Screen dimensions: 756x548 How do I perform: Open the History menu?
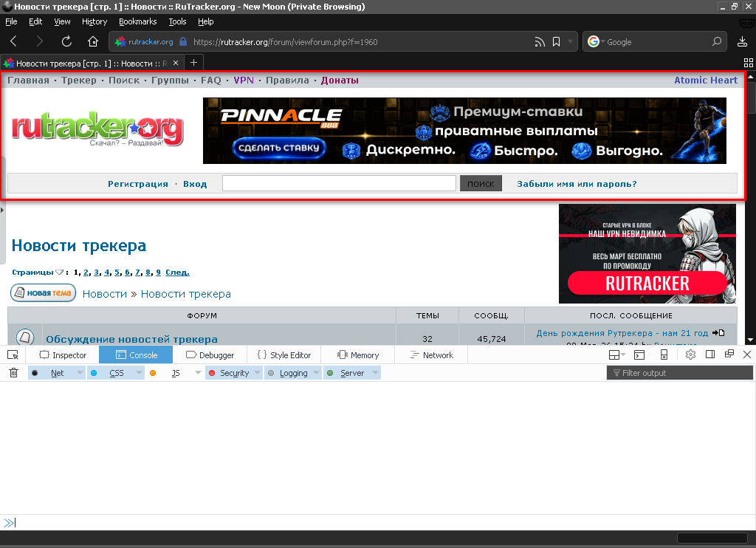pyautogui.click(x=94, y=21)
